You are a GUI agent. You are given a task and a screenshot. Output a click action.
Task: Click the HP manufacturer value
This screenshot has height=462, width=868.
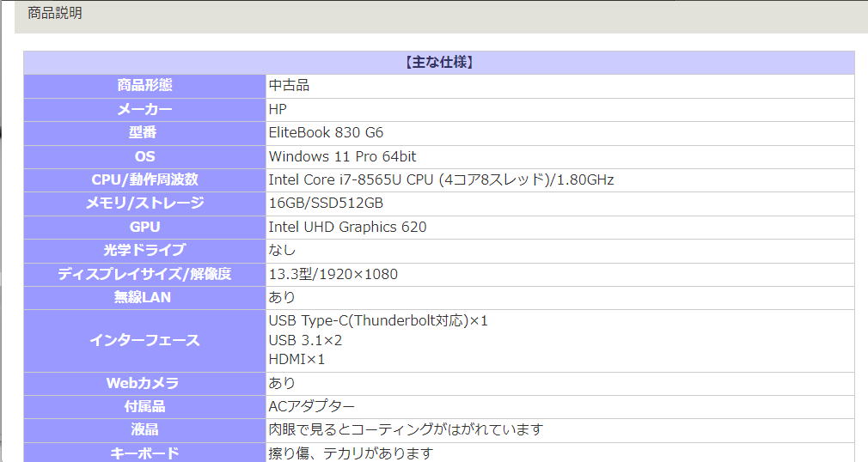click(278, 110)
